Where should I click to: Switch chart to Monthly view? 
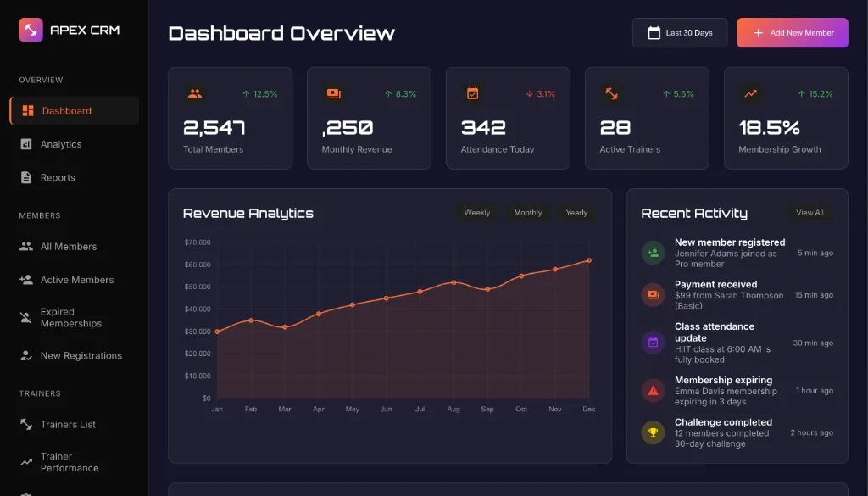point(527,213)
